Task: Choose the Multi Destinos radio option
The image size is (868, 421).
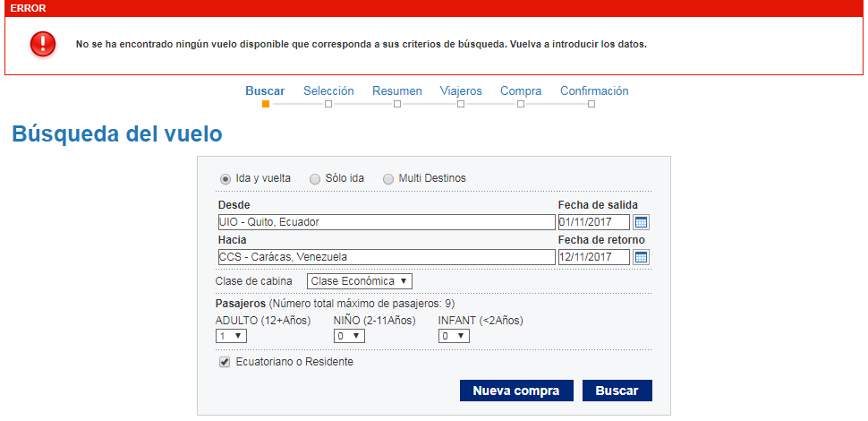Action: click(388, 179)
